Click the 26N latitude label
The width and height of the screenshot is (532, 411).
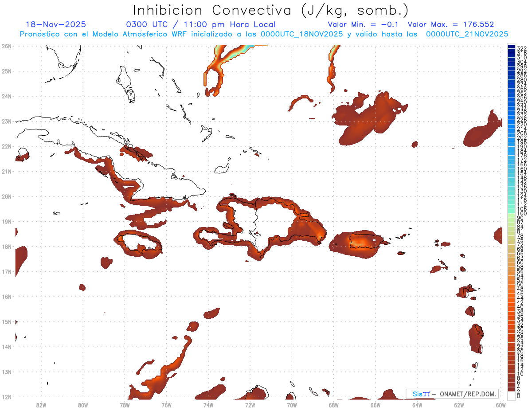(x=7, y=46)
